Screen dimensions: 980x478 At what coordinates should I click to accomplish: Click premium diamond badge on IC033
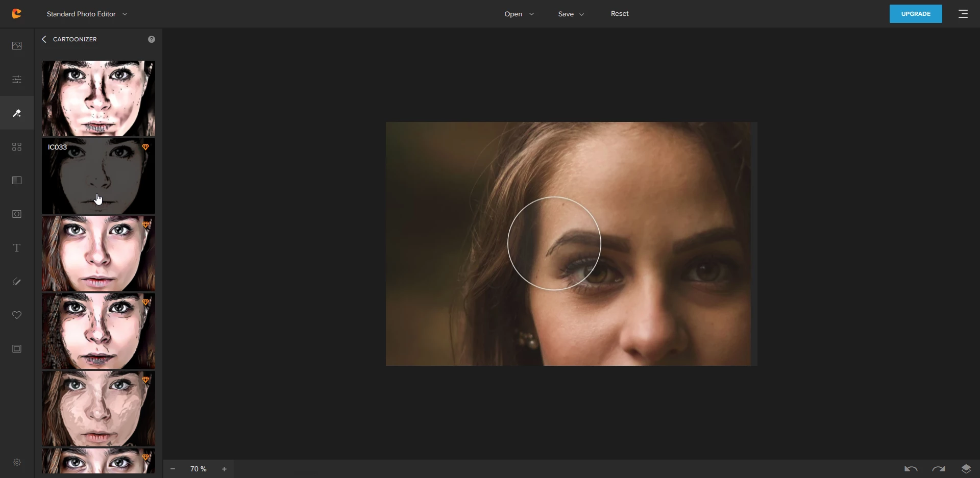pos(145,147)
